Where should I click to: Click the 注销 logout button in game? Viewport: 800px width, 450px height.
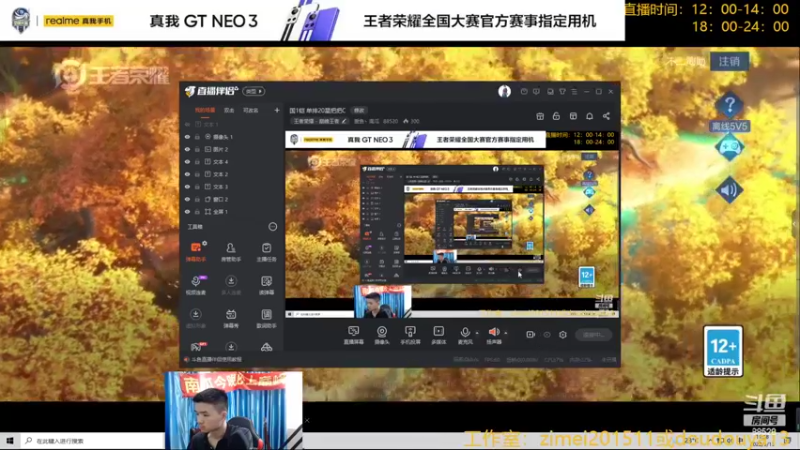pyautogui.click(x=729, y=62)
